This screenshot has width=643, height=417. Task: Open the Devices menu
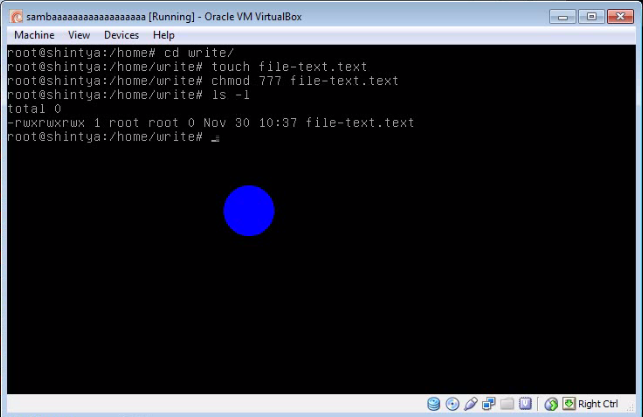tap(121, 35)
